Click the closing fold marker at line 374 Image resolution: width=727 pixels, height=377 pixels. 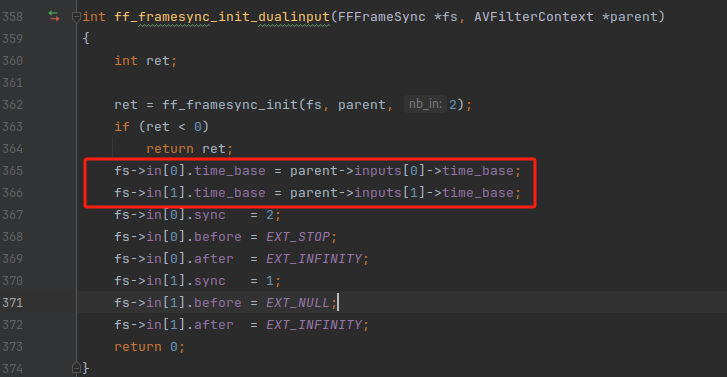[x=77, y=369]
